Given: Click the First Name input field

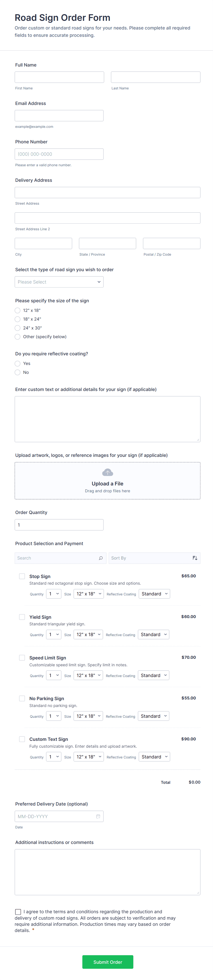Looking at the screenshot, I should pyautogui.click(x=60, y=77).
